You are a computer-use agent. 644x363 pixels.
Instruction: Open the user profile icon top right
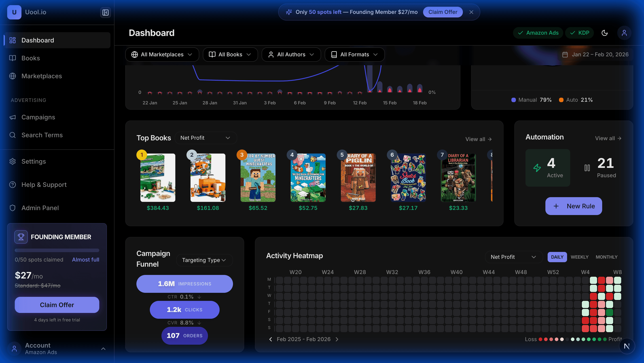624,33
